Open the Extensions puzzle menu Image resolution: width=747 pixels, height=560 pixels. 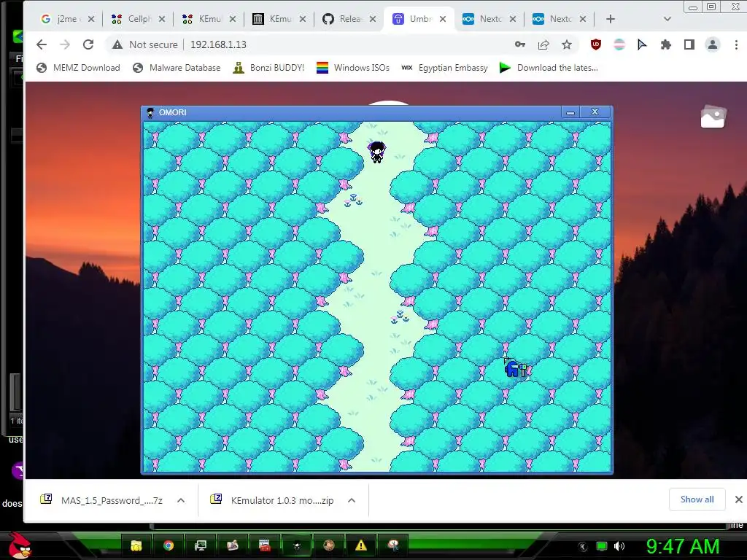[x=665, y=44]
